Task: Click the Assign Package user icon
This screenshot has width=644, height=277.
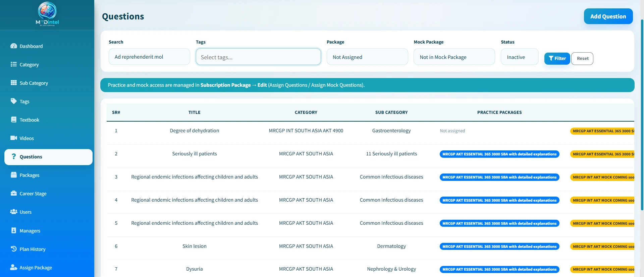Action: 14,267
